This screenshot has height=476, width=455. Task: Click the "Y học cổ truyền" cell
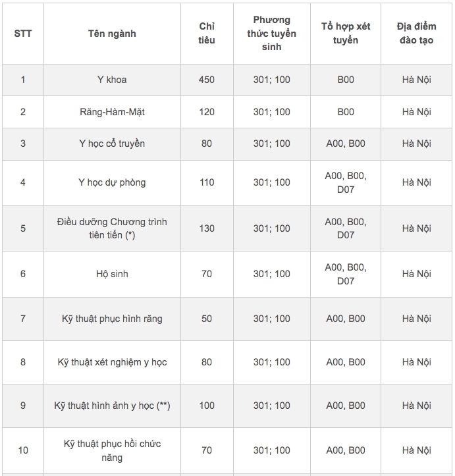112,144
